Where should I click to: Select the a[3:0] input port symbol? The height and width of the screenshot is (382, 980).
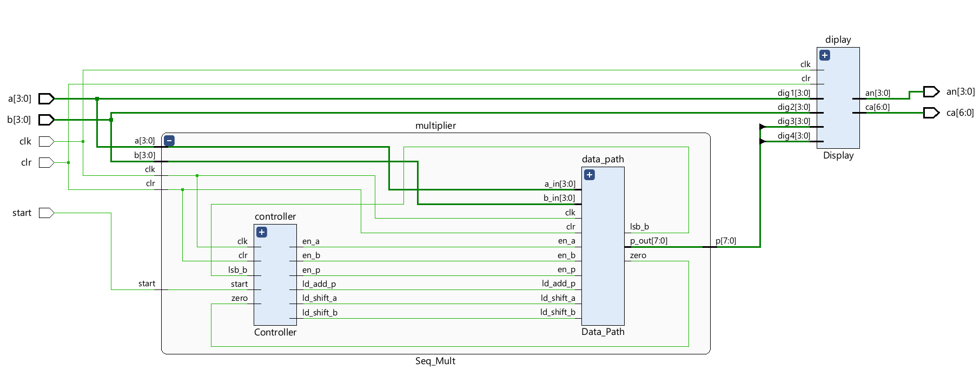47,98
